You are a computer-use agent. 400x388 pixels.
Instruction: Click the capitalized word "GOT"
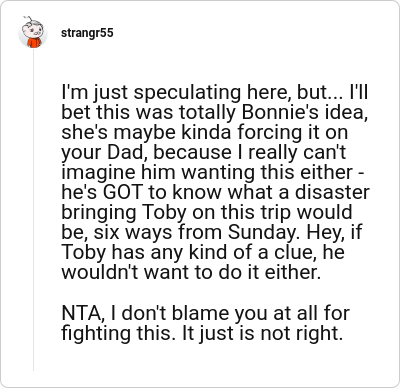pos(122,192)
